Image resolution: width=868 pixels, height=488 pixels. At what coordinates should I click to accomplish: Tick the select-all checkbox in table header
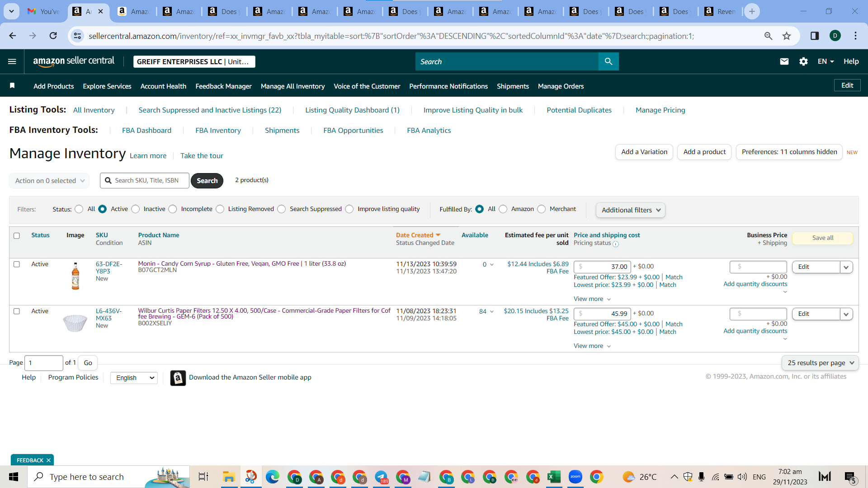[x=17, y=236]
